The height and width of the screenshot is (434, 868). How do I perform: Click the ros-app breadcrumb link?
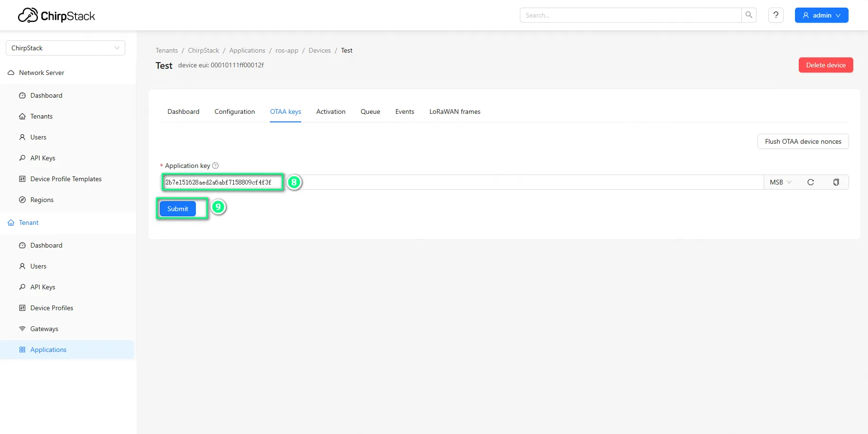click(286, 50)
